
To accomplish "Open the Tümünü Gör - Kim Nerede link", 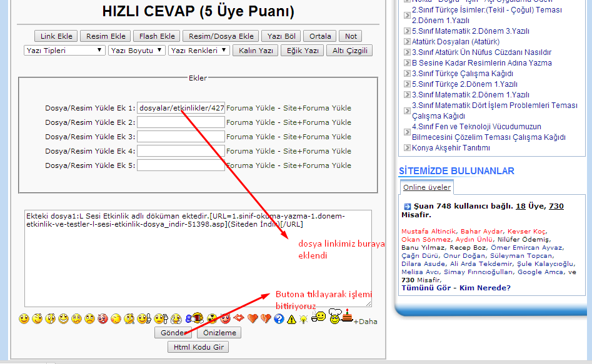I will [456, 288].
